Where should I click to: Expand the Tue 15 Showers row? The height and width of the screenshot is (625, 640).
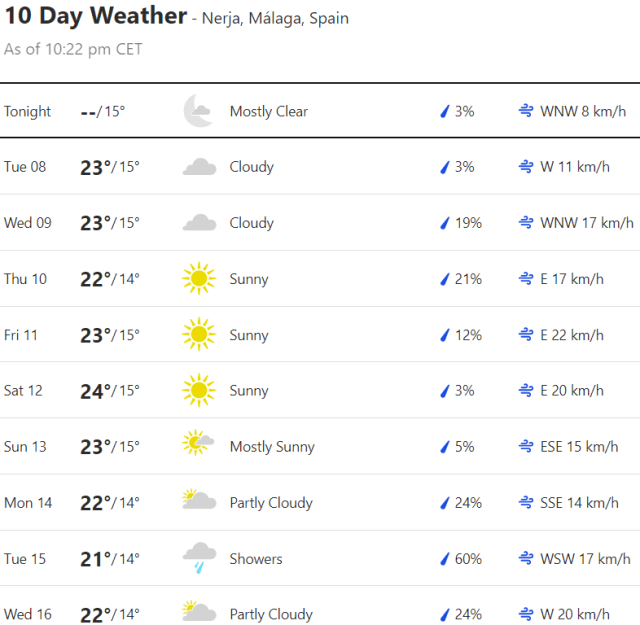320,559
